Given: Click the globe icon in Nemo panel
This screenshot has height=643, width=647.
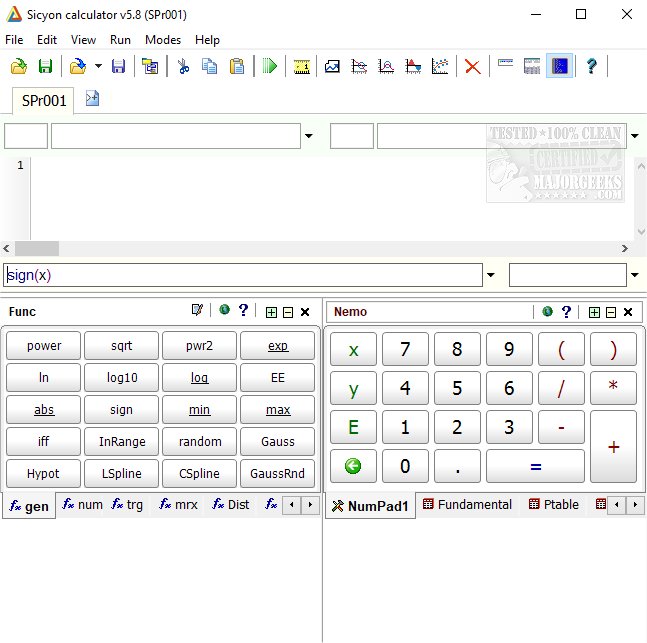Looking at the screenshot, I should click(548, 311).
